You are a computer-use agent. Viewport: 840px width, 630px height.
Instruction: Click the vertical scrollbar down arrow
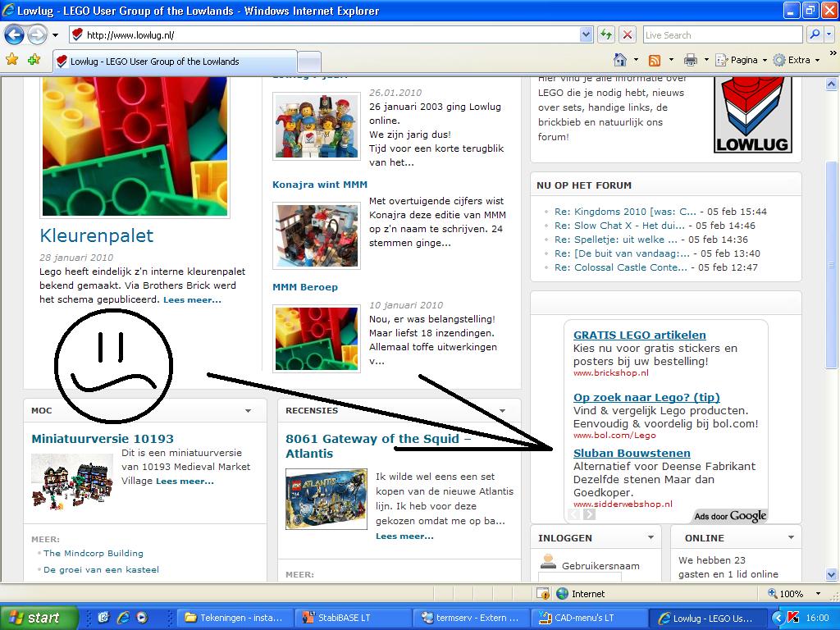click(832, 574)
